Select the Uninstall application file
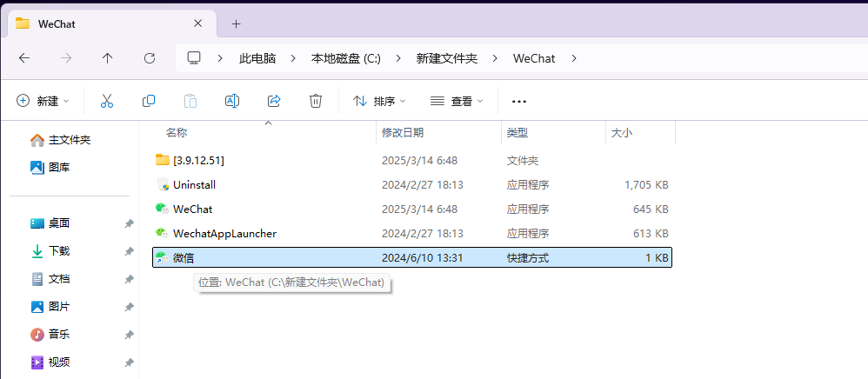868x379 pixels. pyautogui.click(x=412, y=185)
